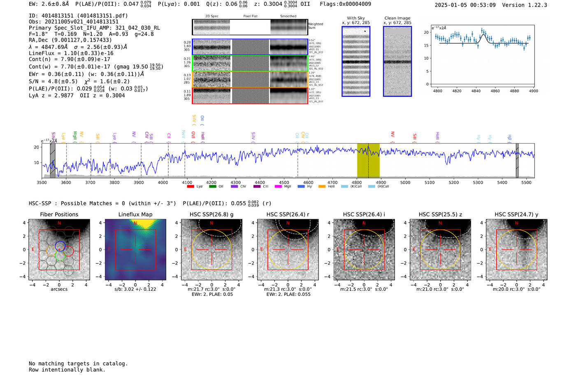
Task: Open the 'Lineflux Map' panel
Action: pos(135,250)
